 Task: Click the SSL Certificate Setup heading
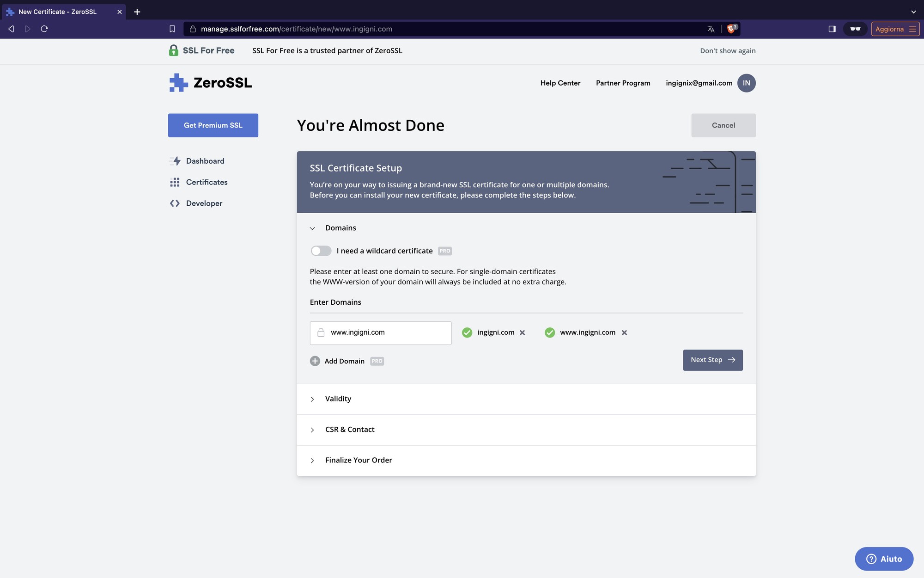(x=356, y=168)
